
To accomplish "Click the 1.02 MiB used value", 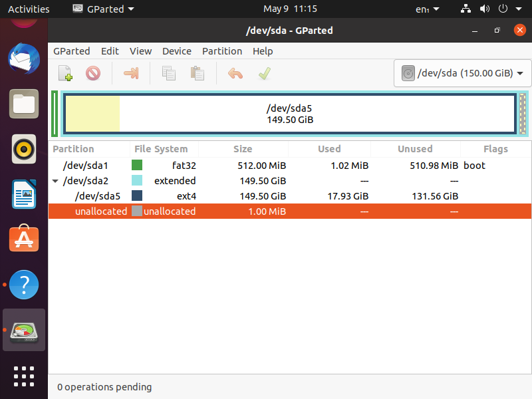I will tap(350, 166).
